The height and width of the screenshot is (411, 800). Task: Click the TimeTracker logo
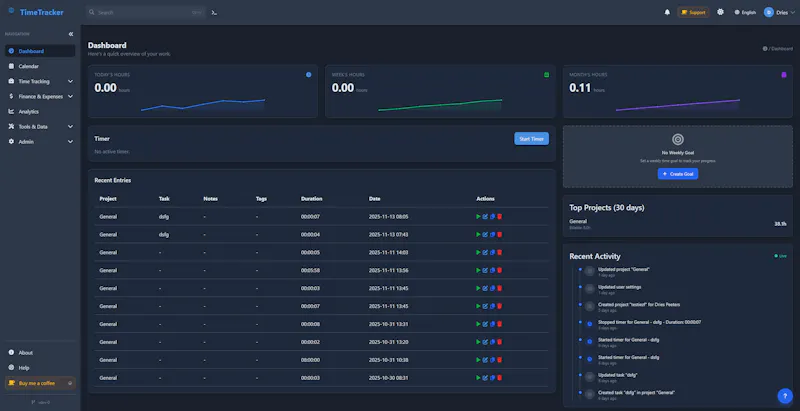pos(36,12)
